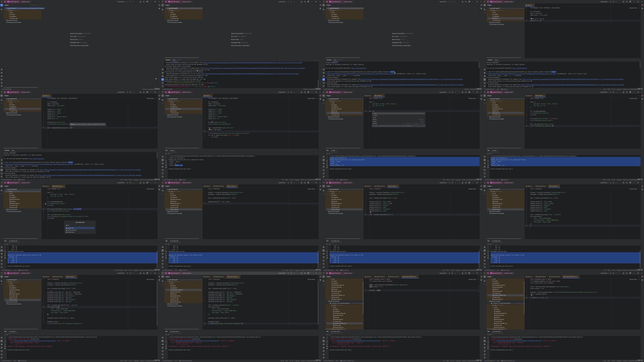Collapse .venv folder in New Python file frame
Viewport: 644px width, 362px height.
7,191
